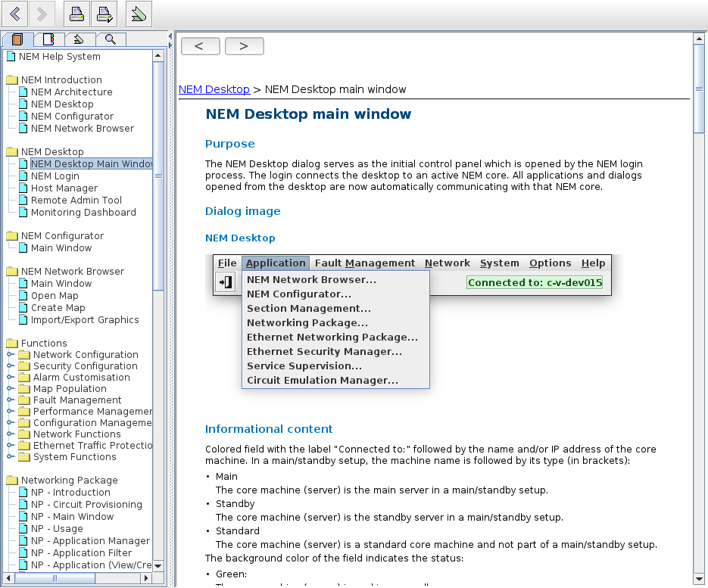Click the content pane's vertical scrollbar thumb
This screenshot has width=708, height=588.
[699, 89]
